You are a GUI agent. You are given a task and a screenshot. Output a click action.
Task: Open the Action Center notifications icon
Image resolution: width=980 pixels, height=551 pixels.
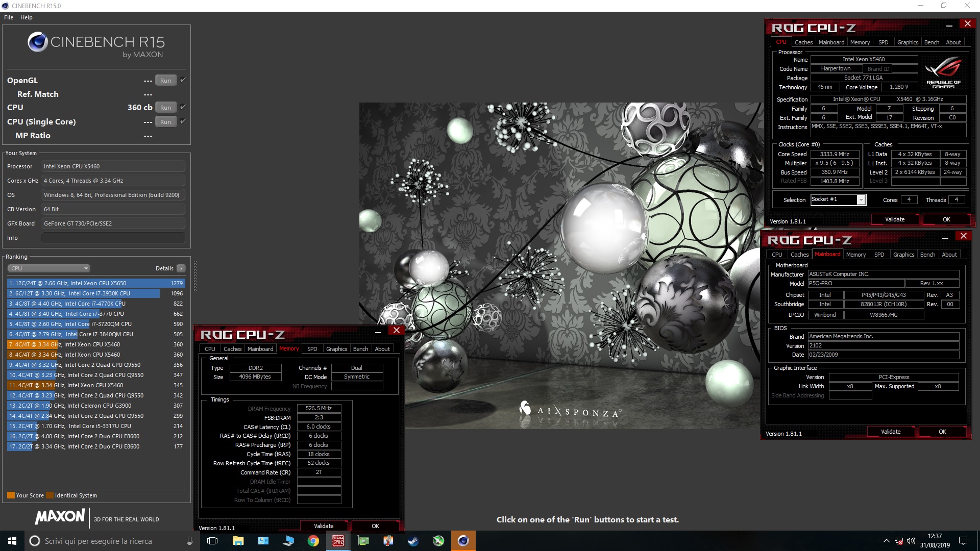tap(963, 541)
